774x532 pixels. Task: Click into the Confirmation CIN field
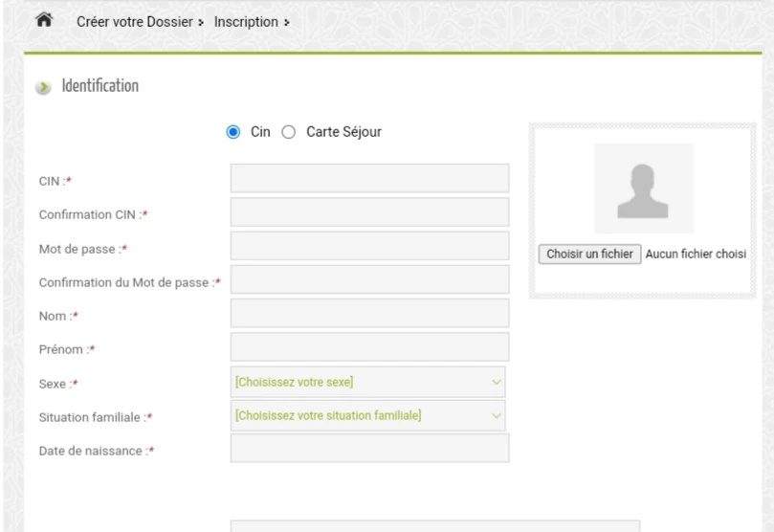[369, 212]
